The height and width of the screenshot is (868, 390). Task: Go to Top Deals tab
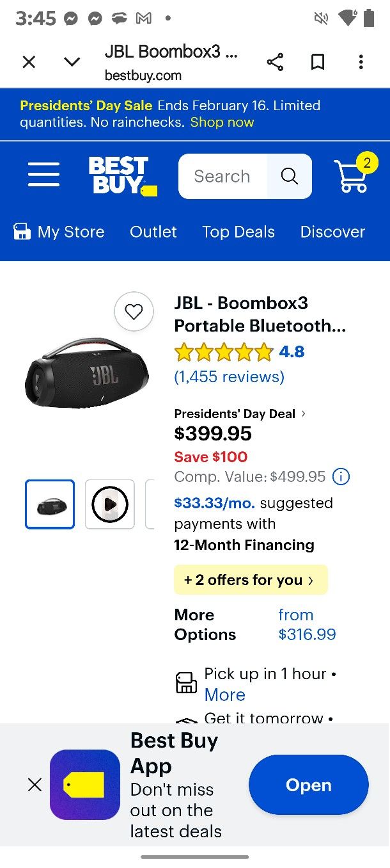tap(238, 232)
